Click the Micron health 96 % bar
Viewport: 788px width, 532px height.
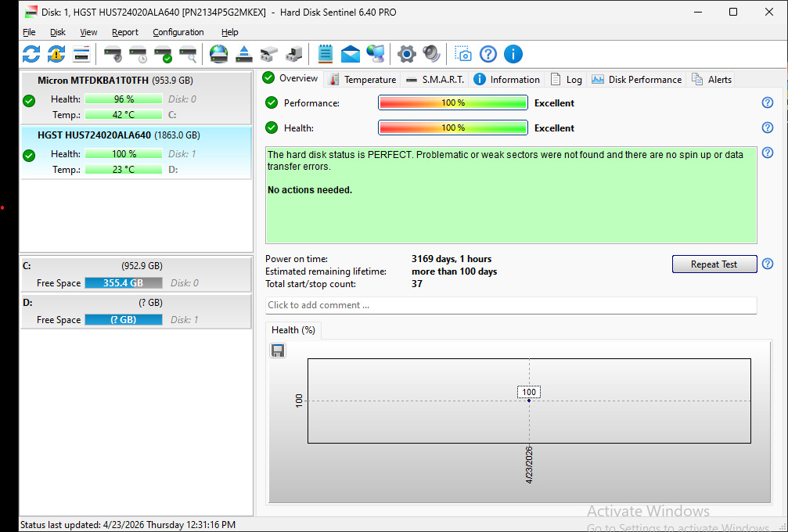(x=124, y=99)
